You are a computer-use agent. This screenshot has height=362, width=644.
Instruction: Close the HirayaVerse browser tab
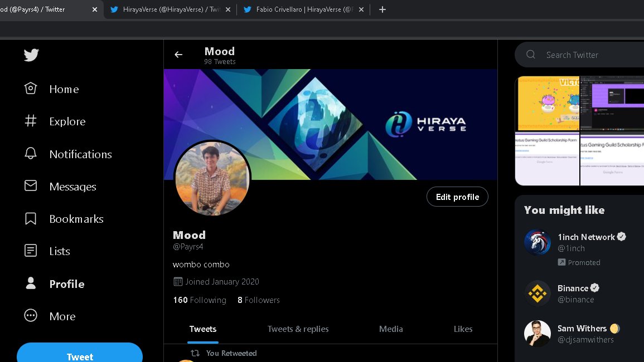tap(228, 9)
